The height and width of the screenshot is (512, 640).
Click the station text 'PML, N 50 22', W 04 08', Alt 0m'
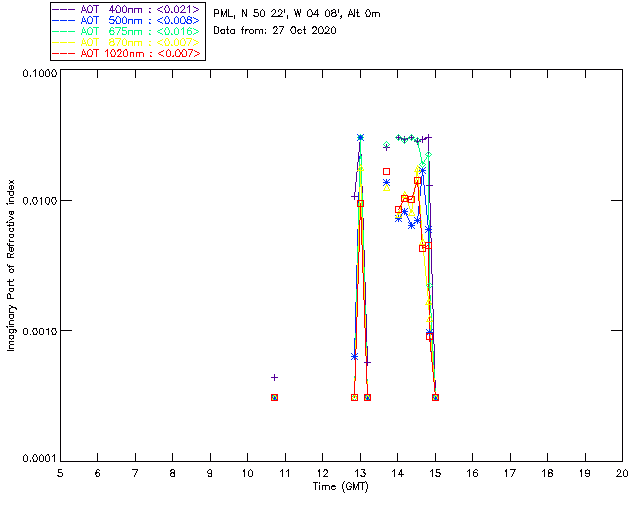click(297, 14)
